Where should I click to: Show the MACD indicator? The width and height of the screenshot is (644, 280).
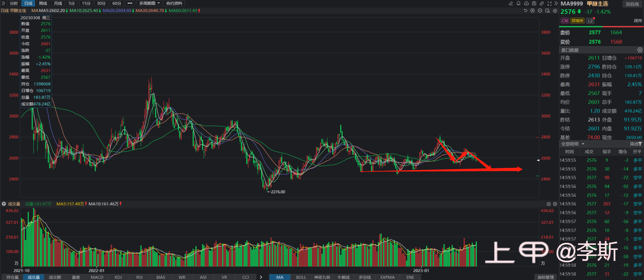click(x=97, y=277)
